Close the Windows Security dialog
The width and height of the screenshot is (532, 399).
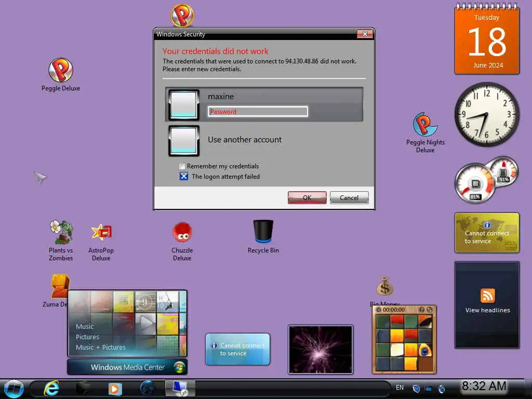[x=365, y=34]
